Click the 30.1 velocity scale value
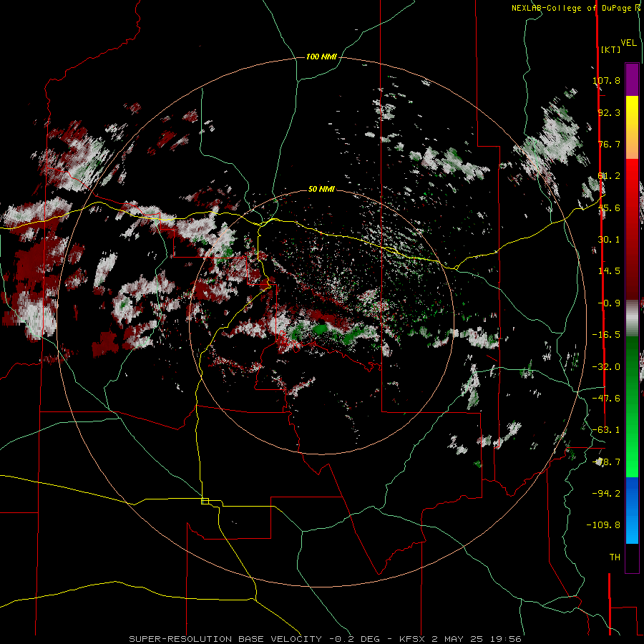This screenshot has width=644, height=644. (x=609, y=240)
